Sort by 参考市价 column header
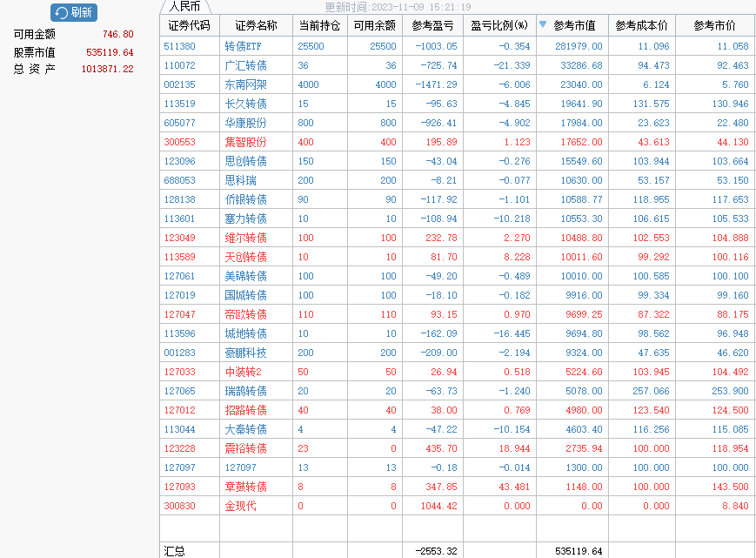The image size is (756, 558). pos(714,25)
